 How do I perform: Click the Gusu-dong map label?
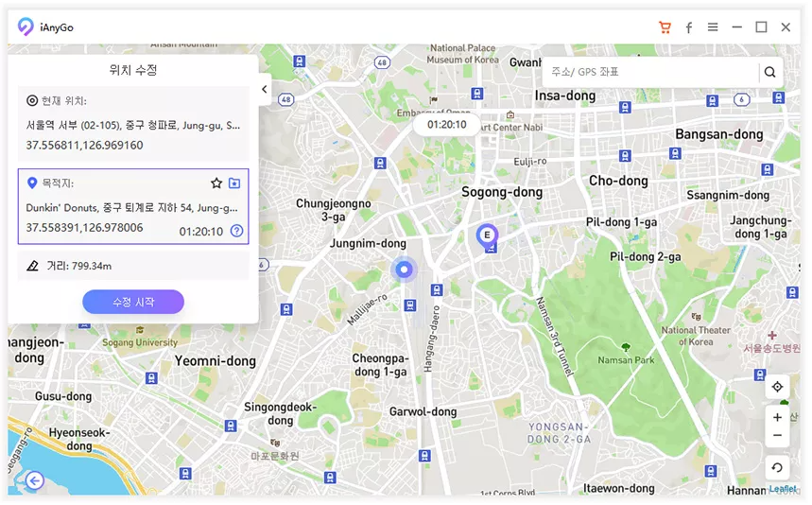(x=63, y=396)
